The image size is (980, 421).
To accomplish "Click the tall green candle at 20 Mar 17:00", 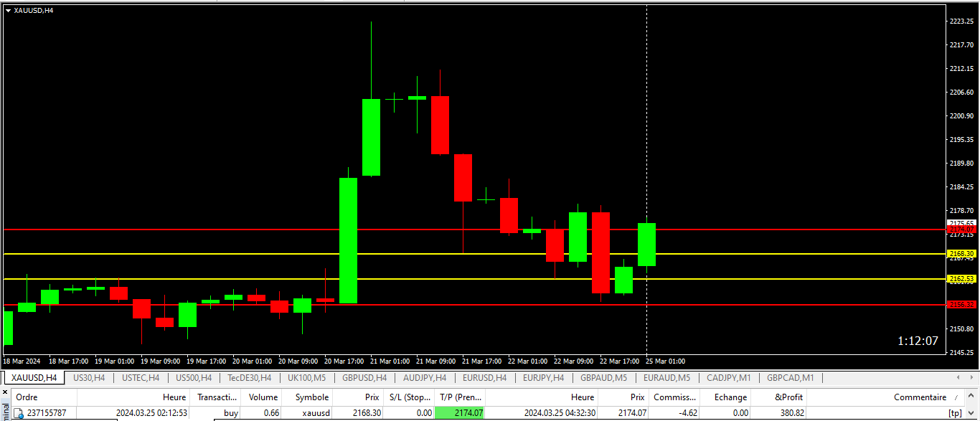I will click(348, 240).
